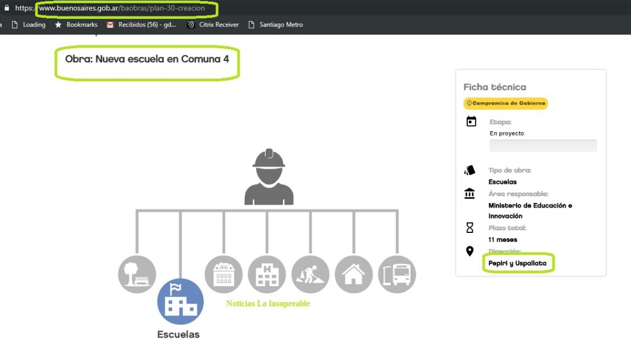The width and height of the screenshot is (631, 364).
Task: Select the hospital building category icon
Action: 267,274
